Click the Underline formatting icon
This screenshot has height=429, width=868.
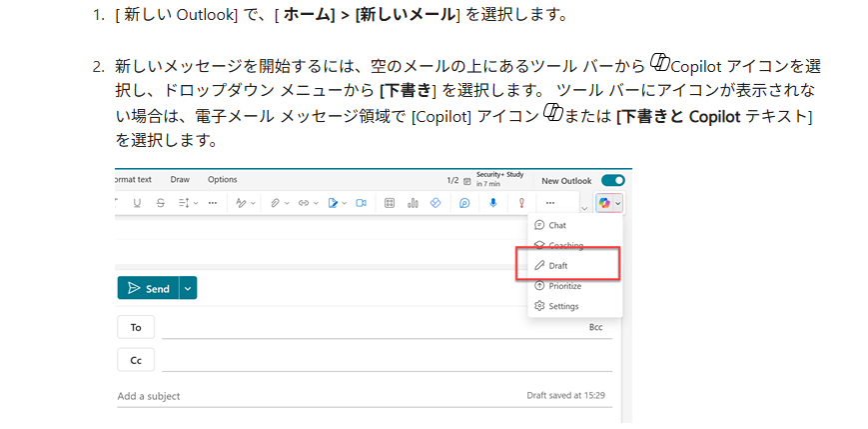pyautogui.click(x=137, y=203)
